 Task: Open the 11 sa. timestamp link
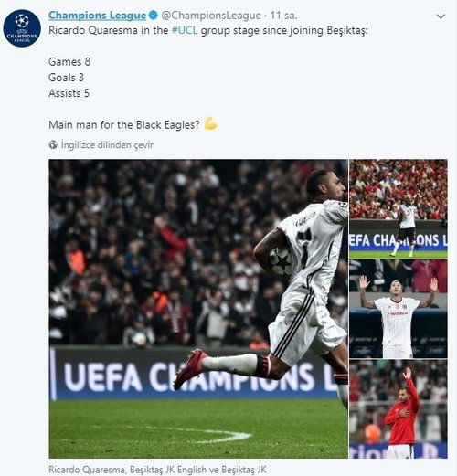click(283, 16)
